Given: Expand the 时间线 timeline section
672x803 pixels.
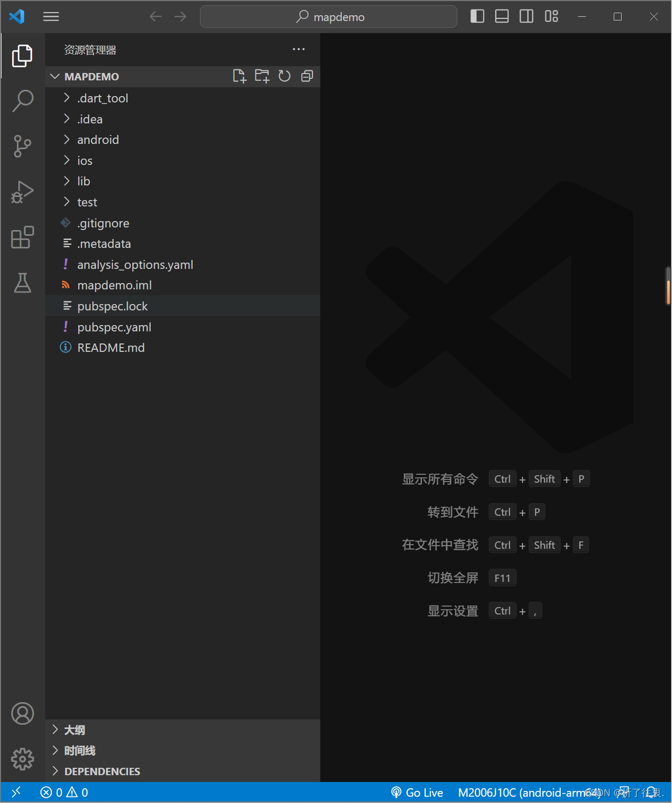Looking at the screenshot, I should [x=183, y=750].
